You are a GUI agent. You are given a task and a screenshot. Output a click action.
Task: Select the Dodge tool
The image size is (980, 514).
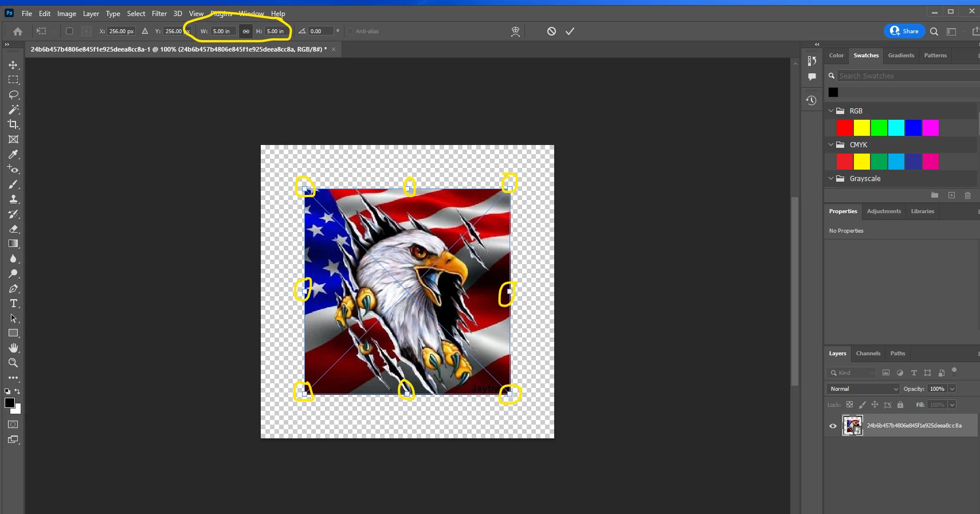pos(13,273)
